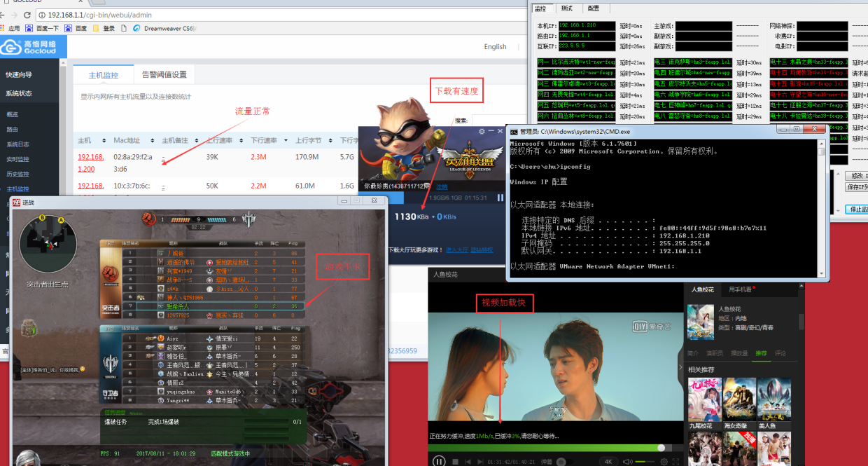
Task: Click the 人鱼校花 poster thumbnail
Action: click(x=700, y=322)
